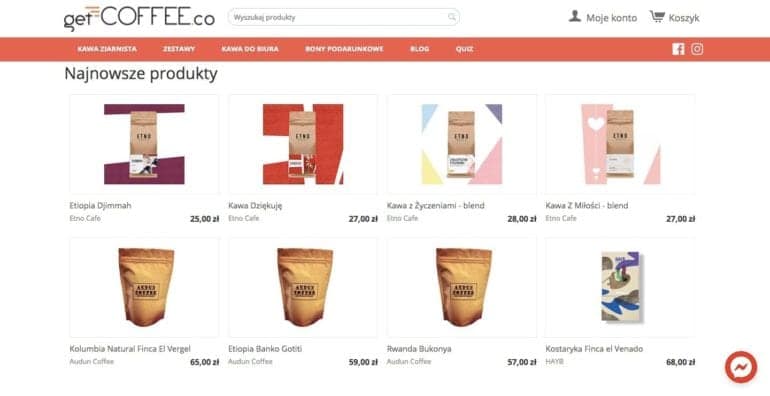Open Bony podarunkowe page
The height and width of the screenshot is (396, 770).
(x=344, y=49)
